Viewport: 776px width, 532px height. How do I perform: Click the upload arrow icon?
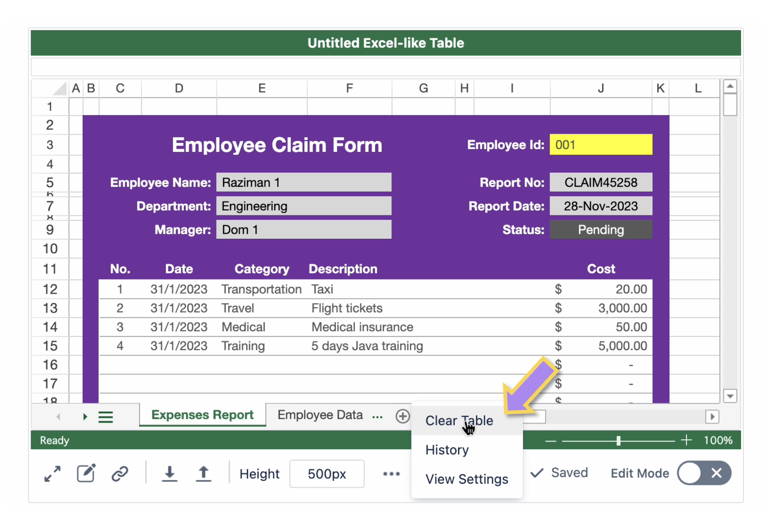click(x=204, y=474)
